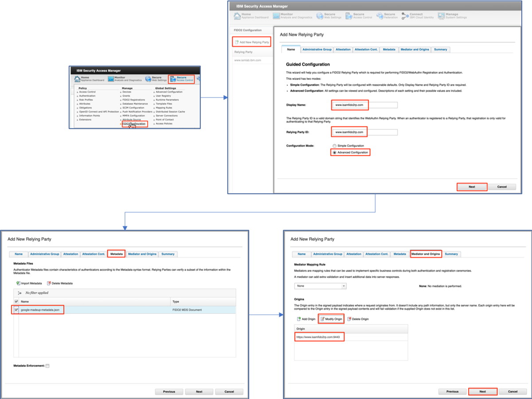The height and width of the screenshot is (399, 532).
Task: Click FIDO2 MDS Document type cell
Action: [187, 309]
